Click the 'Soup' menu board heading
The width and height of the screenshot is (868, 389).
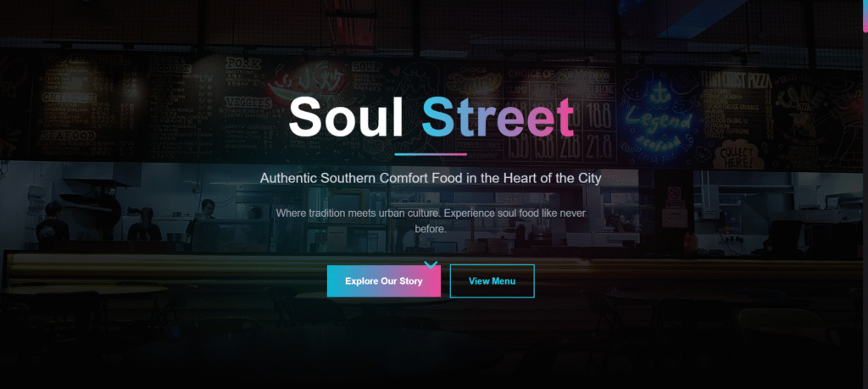[366, 67]
